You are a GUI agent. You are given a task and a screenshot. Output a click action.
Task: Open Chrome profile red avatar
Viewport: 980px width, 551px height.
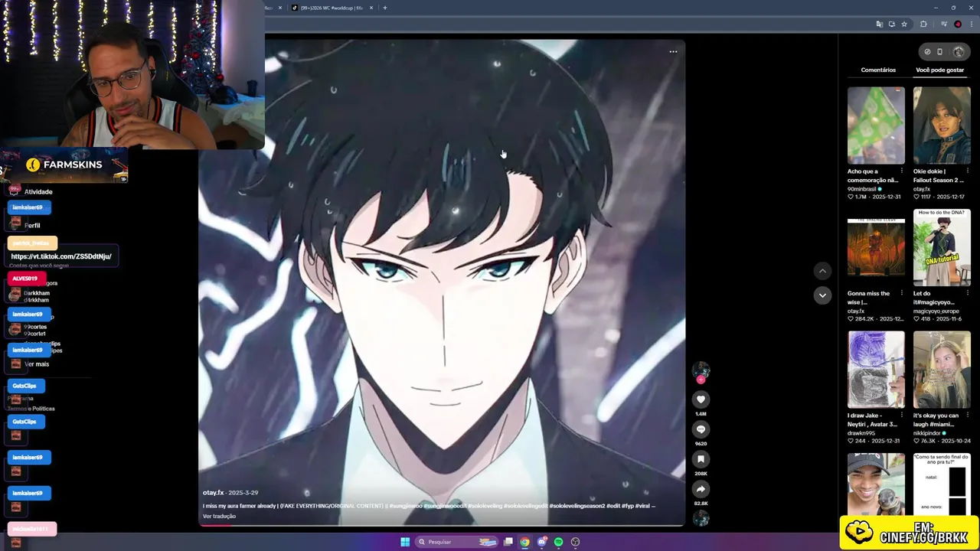(x=958, y=24)
